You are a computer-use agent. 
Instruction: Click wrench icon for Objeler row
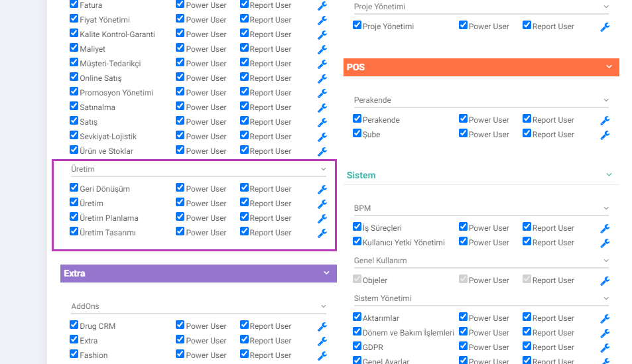605,281
